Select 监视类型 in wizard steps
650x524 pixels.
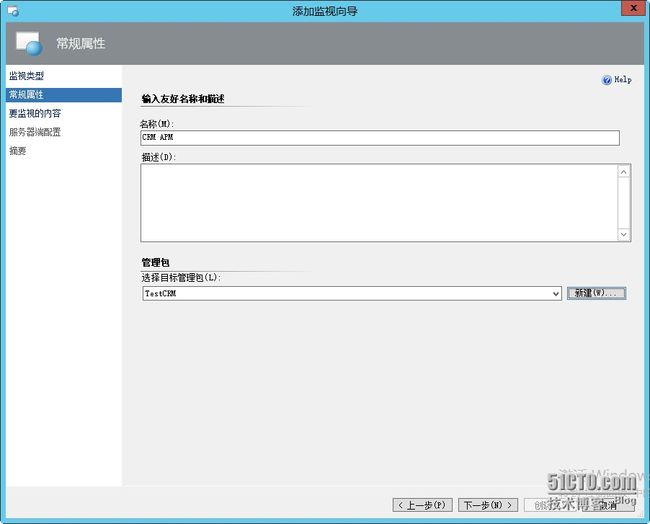pos(27,76)
